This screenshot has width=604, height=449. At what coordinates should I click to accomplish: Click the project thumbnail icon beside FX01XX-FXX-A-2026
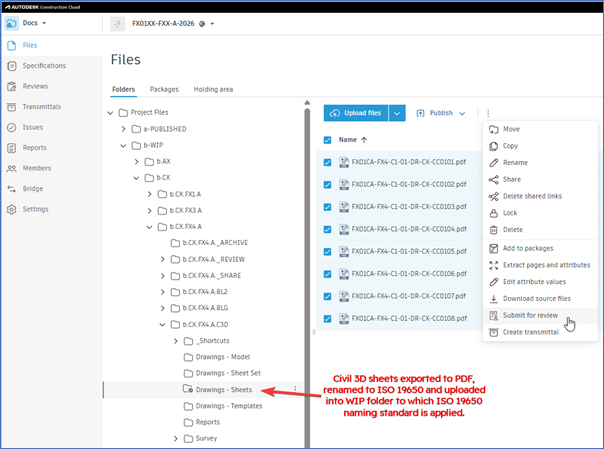(117, 24)
